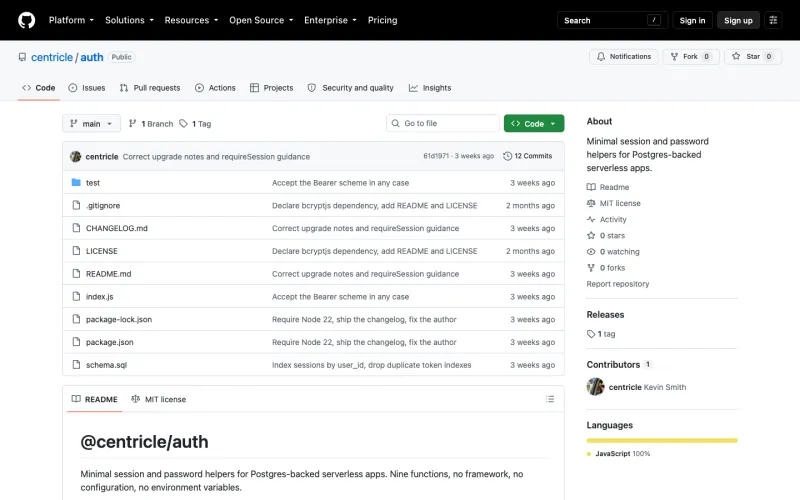Viewport: 800px width, 500px height.
Task: Open the Activity link in About
Action: (x=607, y=219)
